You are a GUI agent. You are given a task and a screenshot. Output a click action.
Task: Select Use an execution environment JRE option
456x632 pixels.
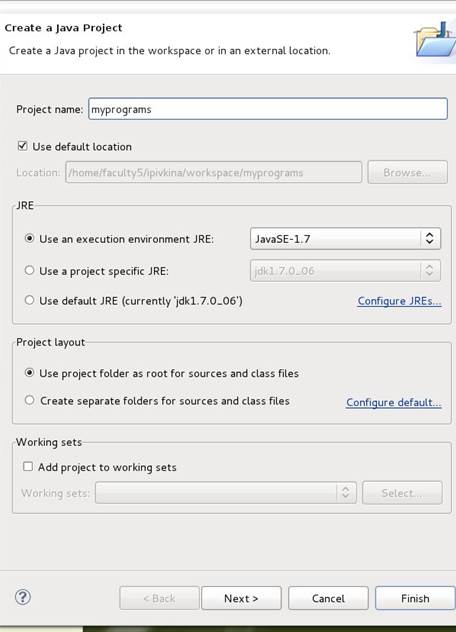point(29,238)
